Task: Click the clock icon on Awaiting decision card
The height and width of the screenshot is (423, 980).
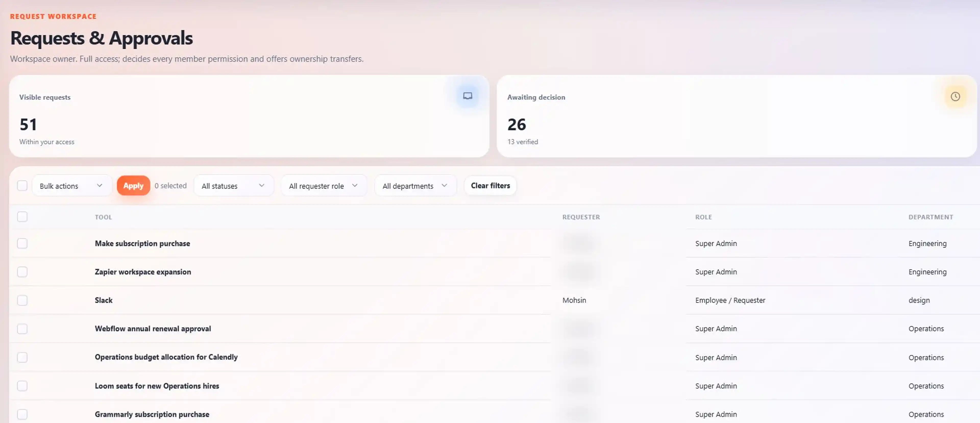Action: pyautogui.click(x=955, y=97)
